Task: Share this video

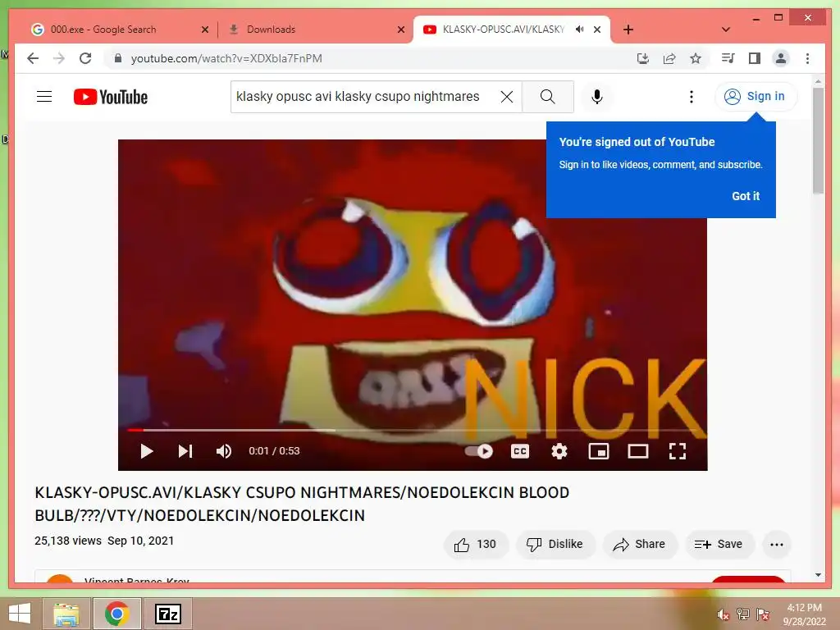Action: pos(640,545)
